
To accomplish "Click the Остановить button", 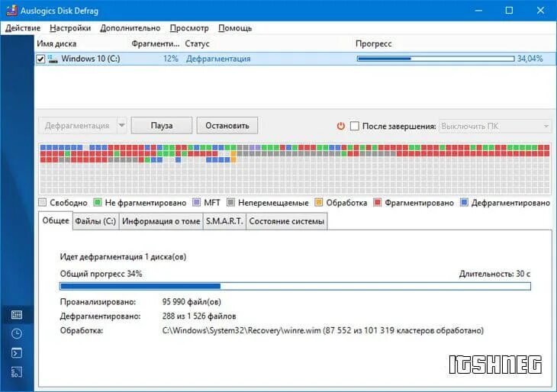I will coord(227,125).
